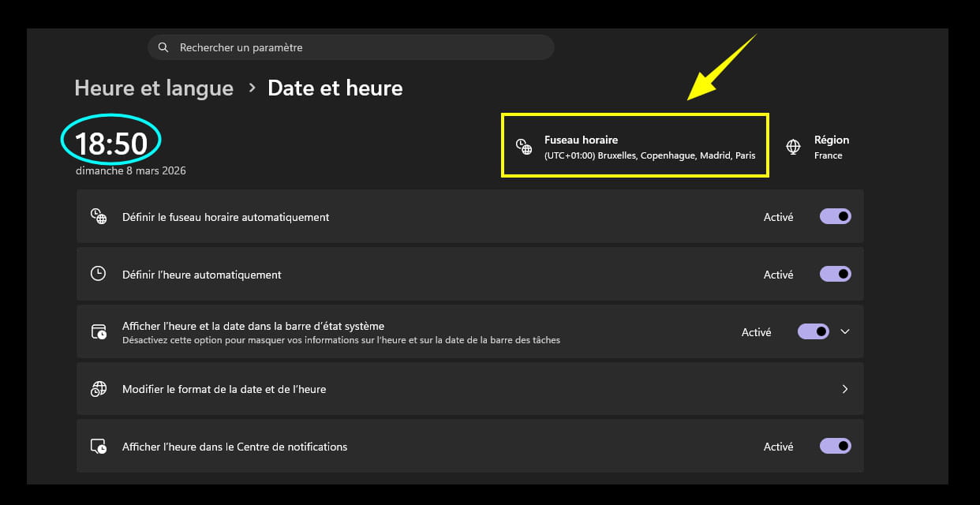980x505 pixels.
Task: Click the breadcrumb separator chevron
Action: [252, 88]
